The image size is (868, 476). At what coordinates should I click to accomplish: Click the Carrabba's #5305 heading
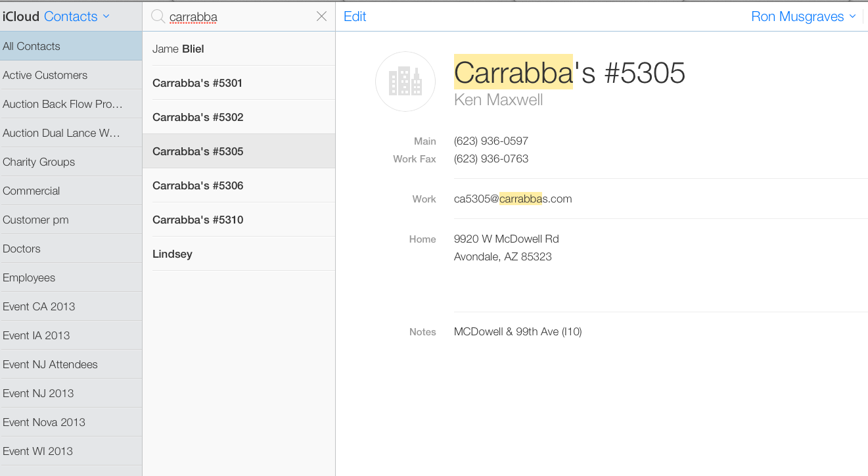pyautogui.click(x=570, y=72)
